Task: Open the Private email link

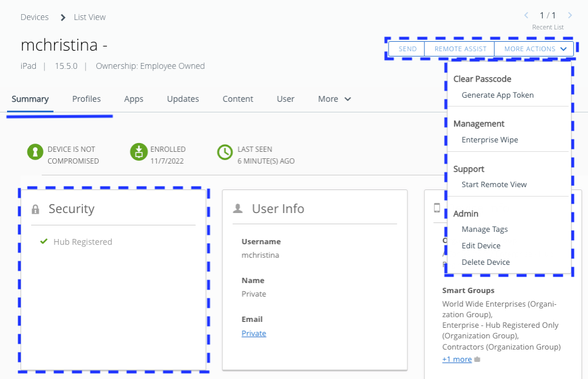Action: point(253,333)
